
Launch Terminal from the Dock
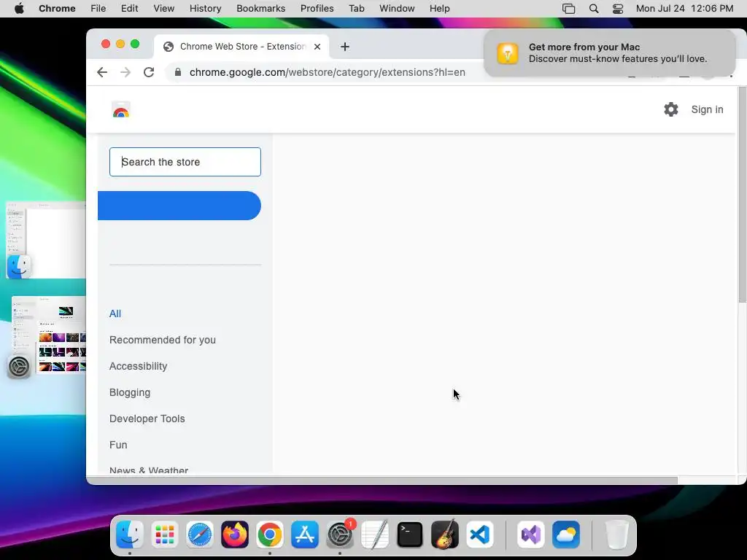410,534
